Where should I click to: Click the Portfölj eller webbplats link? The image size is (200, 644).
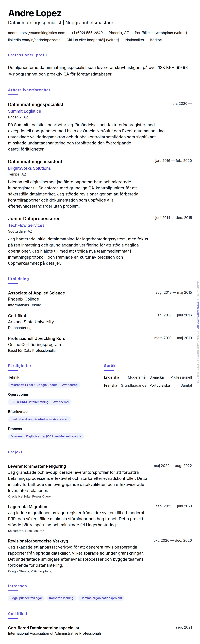161,33
